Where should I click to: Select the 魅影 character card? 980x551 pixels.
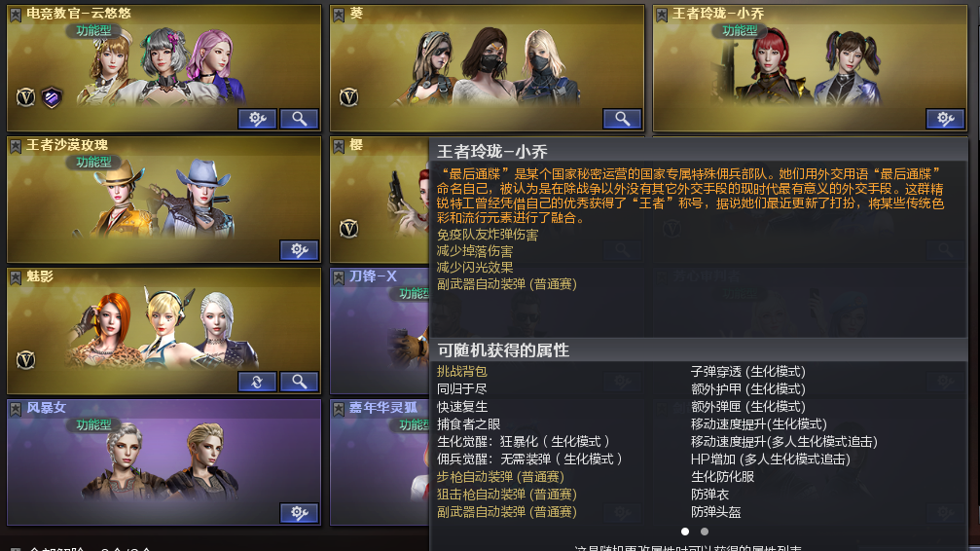pyautogui.click(x=163, y=331)
